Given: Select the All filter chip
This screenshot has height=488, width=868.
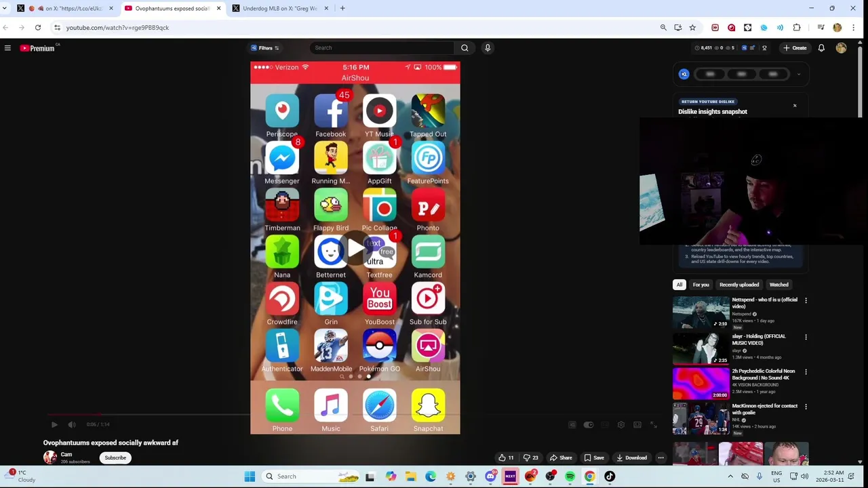Looking at the screenshot, I should (x=679, y=285).
